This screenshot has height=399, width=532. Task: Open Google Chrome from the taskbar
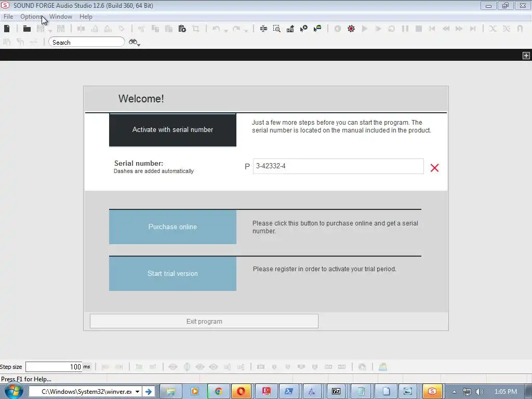pyautogui.click(x=218, y=392)
